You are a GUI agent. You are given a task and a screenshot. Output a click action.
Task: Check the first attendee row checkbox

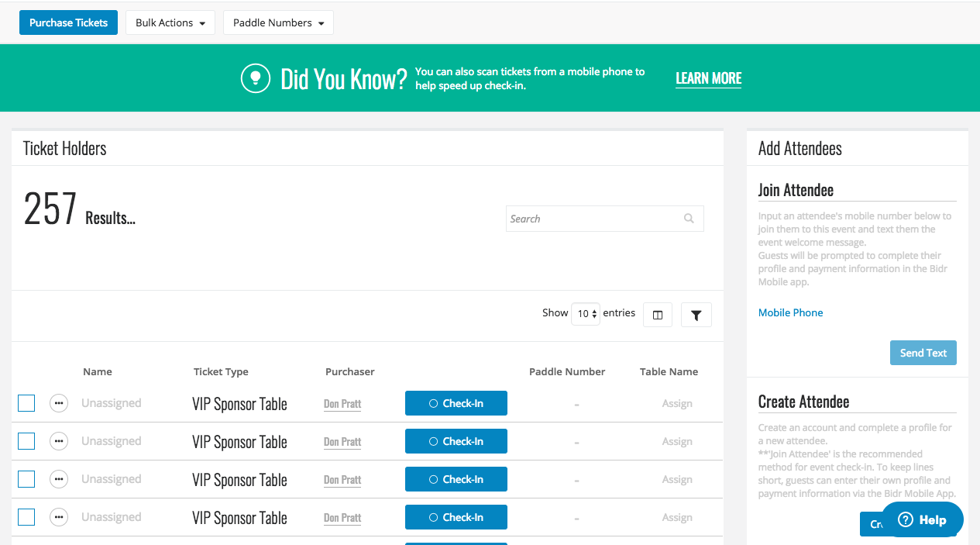[x=26, y=403]
